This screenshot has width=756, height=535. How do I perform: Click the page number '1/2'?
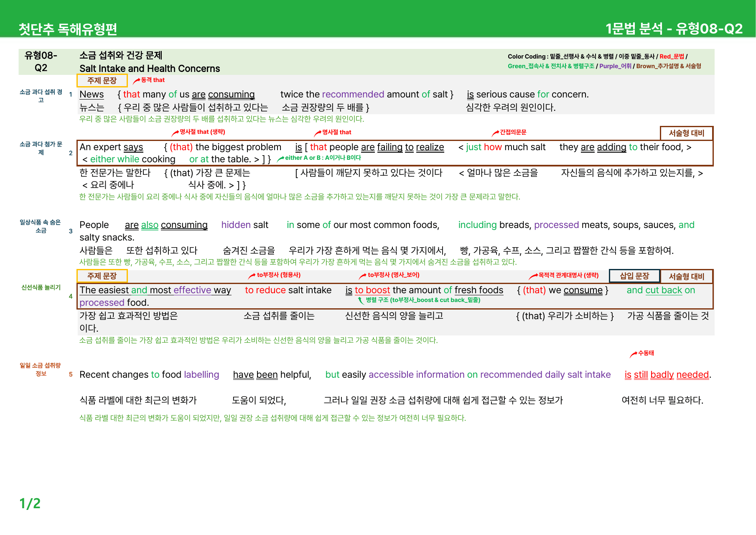pos(30,504)
